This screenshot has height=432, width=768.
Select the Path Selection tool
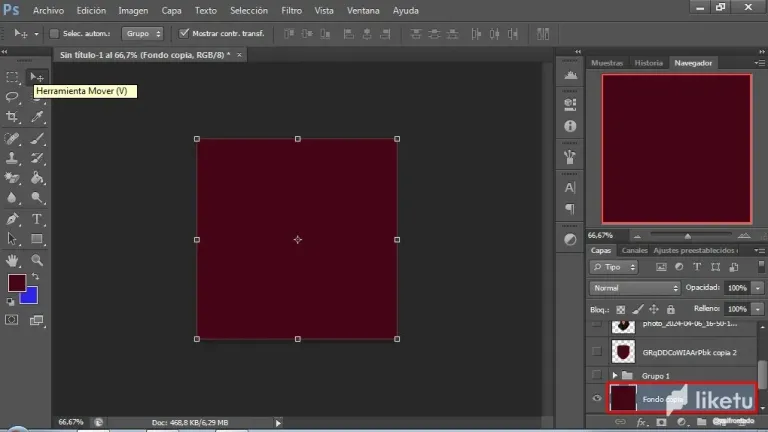[x=12, y=239]
